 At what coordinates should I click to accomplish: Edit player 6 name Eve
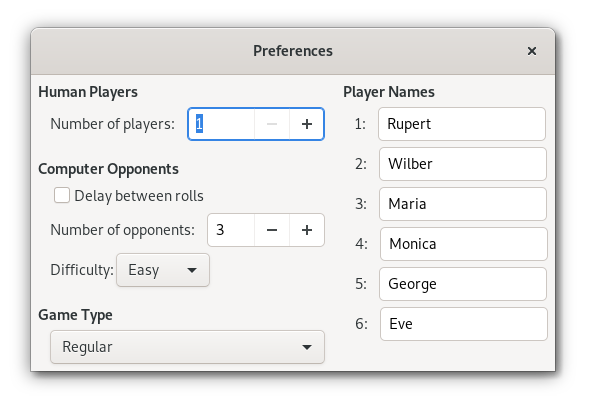click(x=464, y=324)
